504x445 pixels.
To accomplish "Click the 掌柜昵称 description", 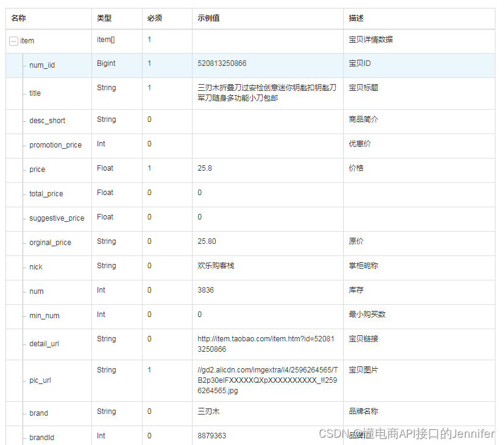I will (x=364, y=266).
